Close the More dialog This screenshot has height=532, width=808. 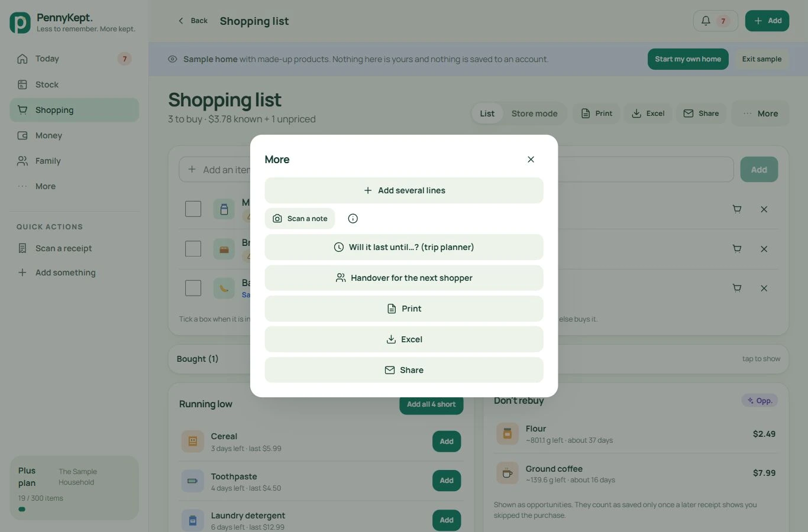(x=531, y=160)
